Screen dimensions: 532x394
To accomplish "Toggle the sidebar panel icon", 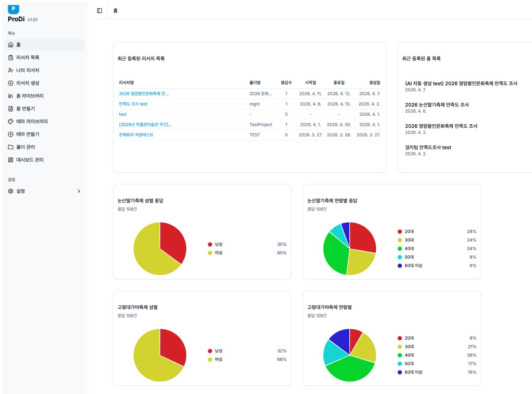I will click(x=100, y=11).
